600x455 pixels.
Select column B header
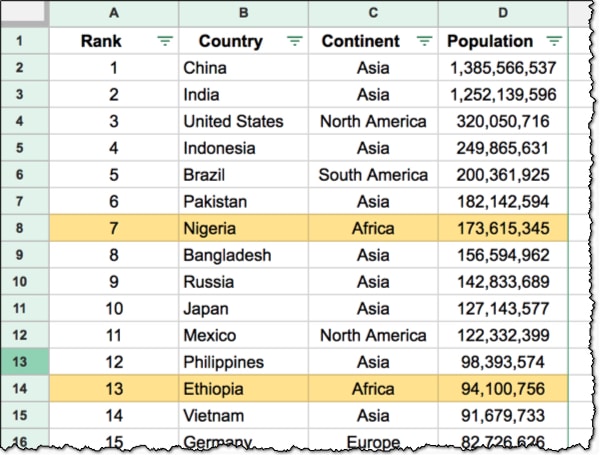243,13
